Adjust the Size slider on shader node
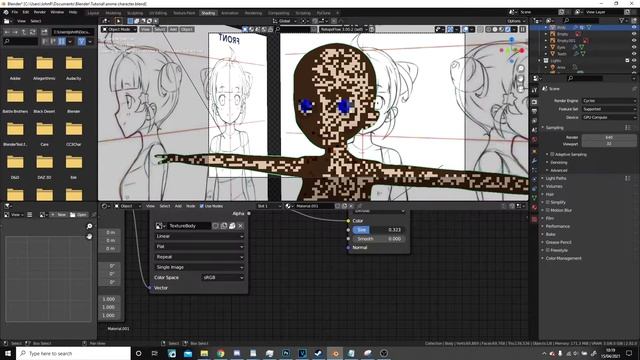The width and height of the screenshot is (640, 360). click(x=378, y=230)
